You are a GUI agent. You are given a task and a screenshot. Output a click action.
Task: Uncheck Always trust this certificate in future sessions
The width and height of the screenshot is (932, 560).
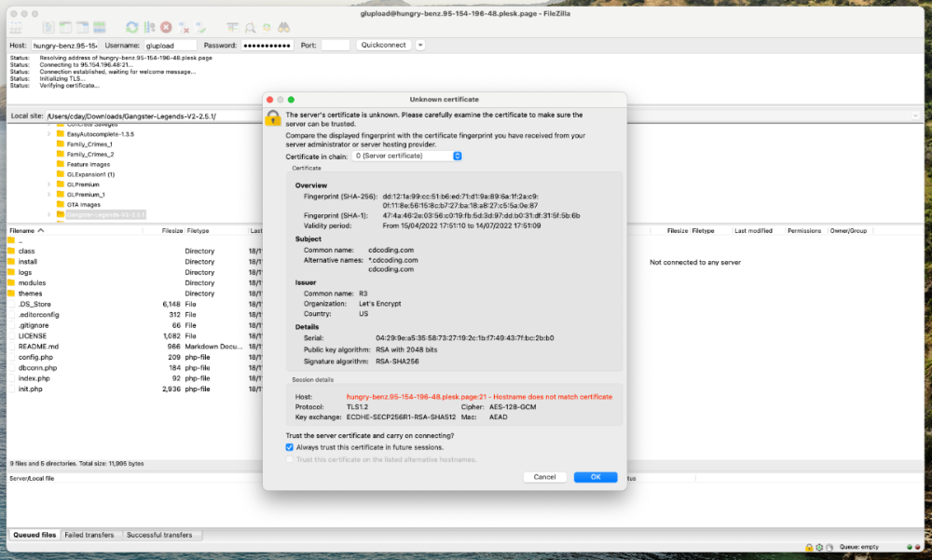(290, 447)
